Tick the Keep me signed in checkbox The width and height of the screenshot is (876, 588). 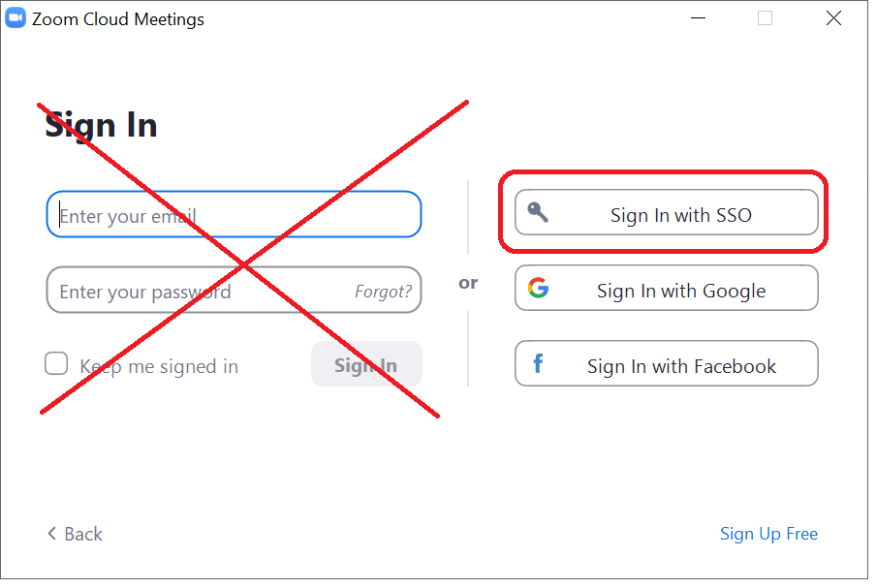pos(56,363)
